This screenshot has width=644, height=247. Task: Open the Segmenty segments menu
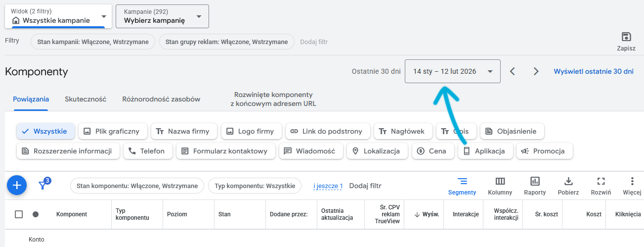(462, 186)
